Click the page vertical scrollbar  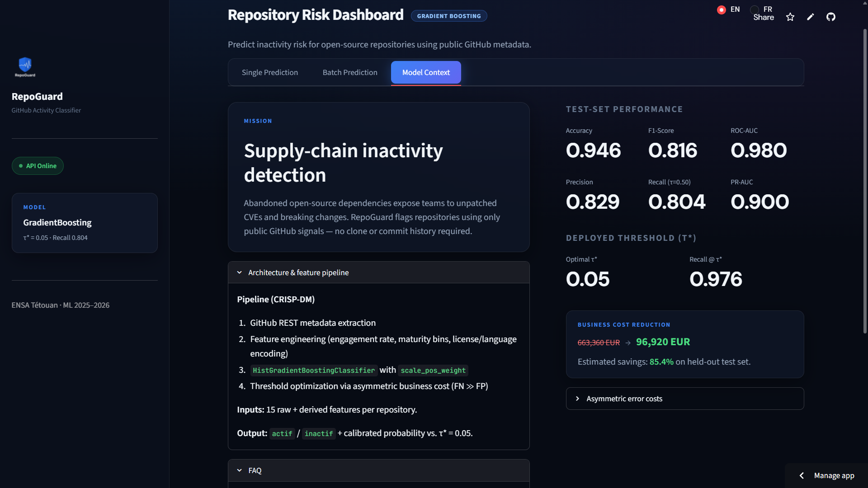point(865,181)
